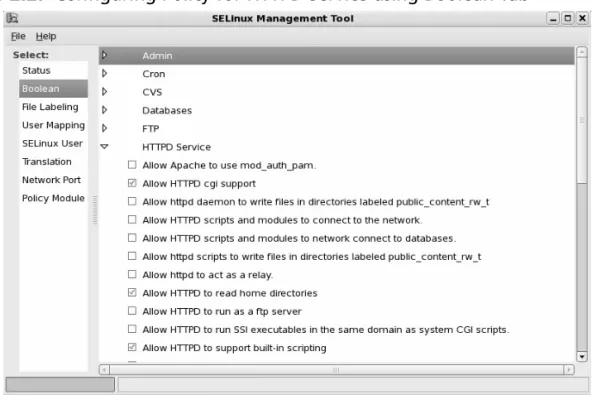Collapse the HTTPD Service category arrow
Screen dimensions: 592x395
[105, 147]
